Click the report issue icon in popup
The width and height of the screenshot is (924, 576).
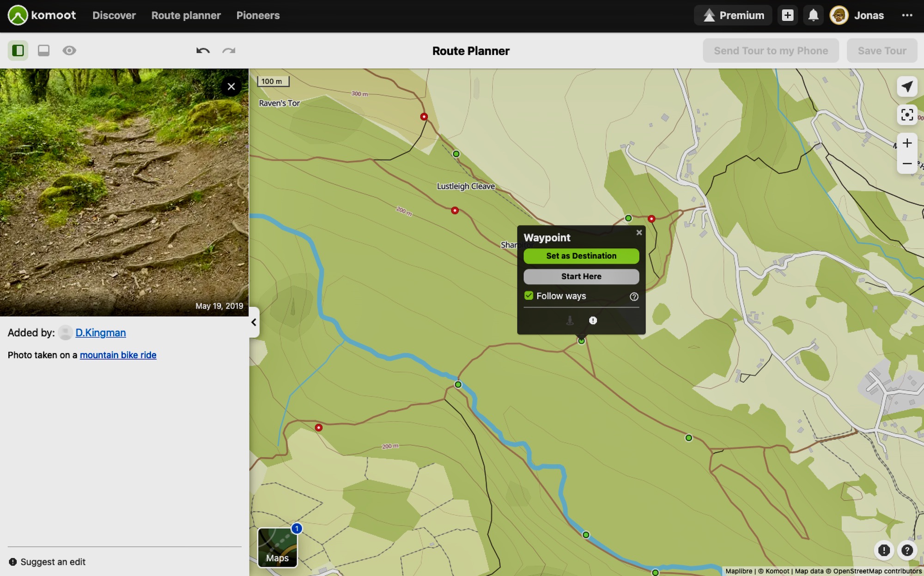pyautogui.click(x=593, y=320)
